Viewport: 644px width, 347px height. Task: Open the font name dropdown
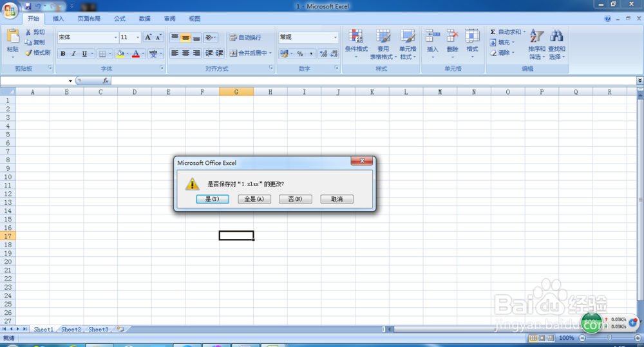tap(115, 37)
